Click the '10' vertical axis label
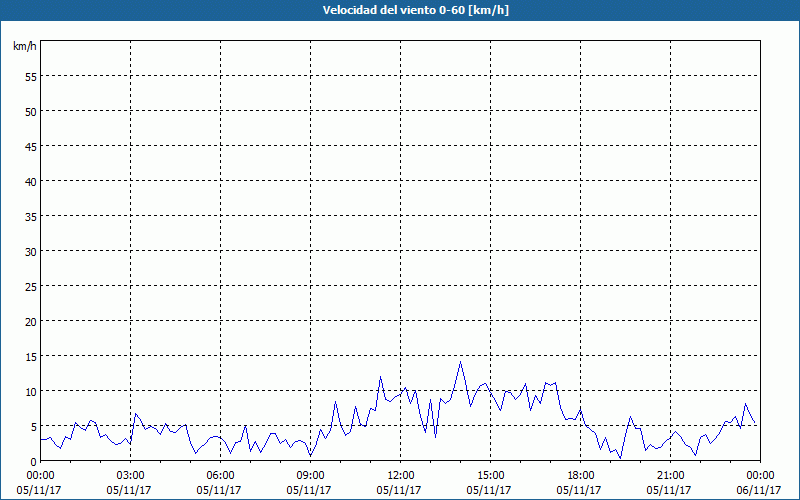This screenshot has height=500, width=800. click(x=31, y=392)
